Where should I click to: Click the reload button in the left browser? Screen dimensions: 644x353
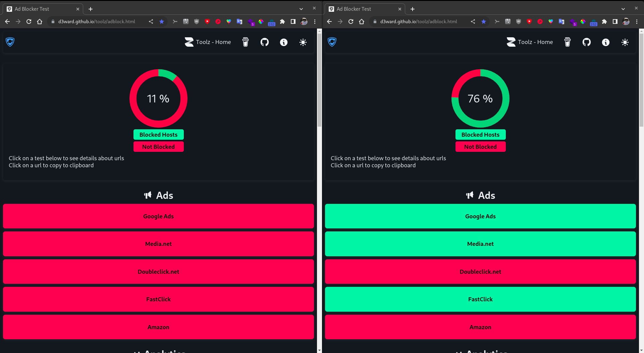pyautogui.click(x=29, y=21)
